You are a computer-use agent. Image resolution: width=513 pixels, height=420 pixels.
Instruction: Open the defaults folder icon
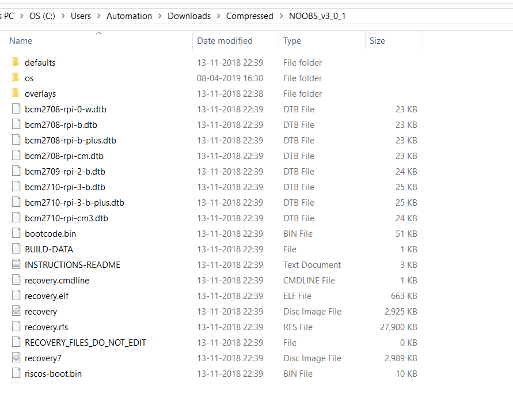click(x=16, y=62)
